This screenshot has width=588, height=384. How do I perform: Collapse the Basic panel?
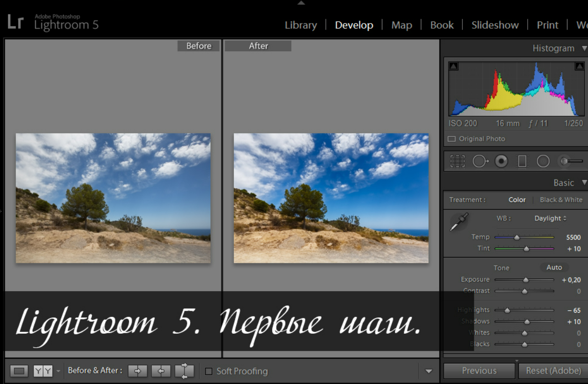coord(584,182)
